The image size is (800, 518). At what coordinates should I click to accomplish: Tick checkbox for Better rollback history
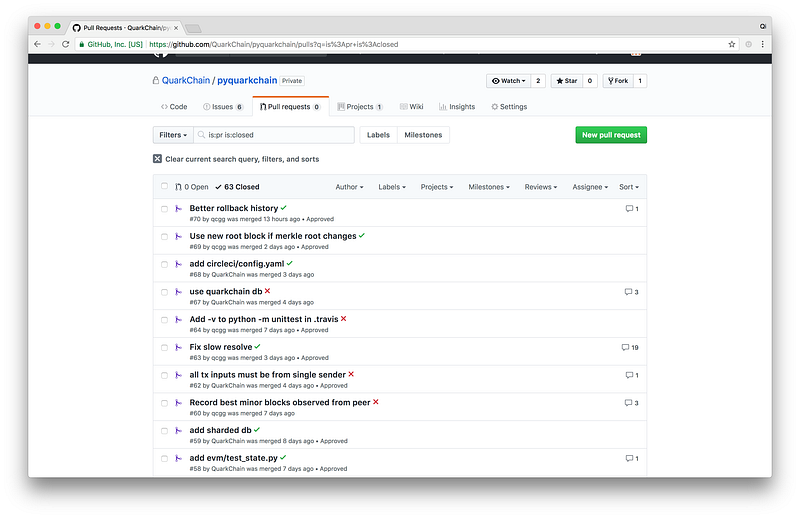pos(164,209)
